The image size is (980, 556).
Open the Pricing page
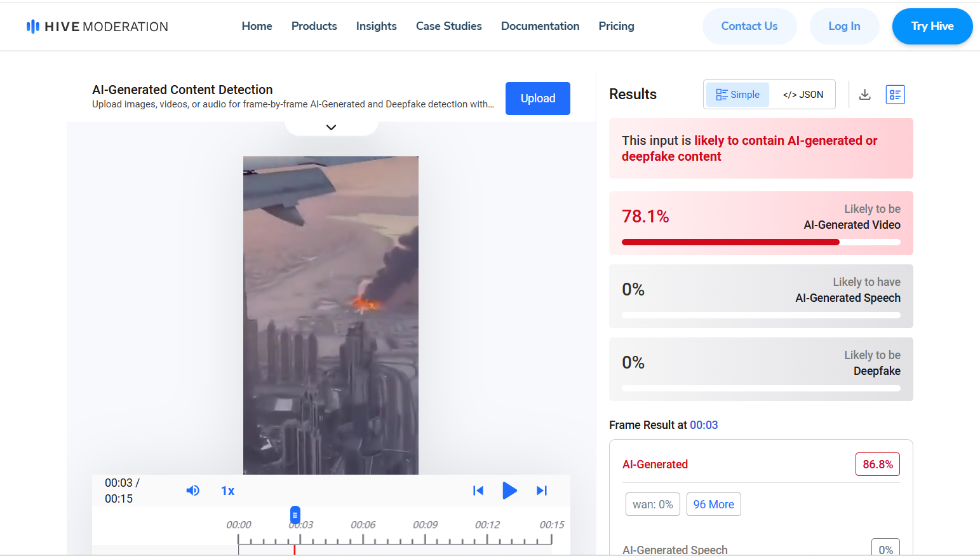pos(616,26)
